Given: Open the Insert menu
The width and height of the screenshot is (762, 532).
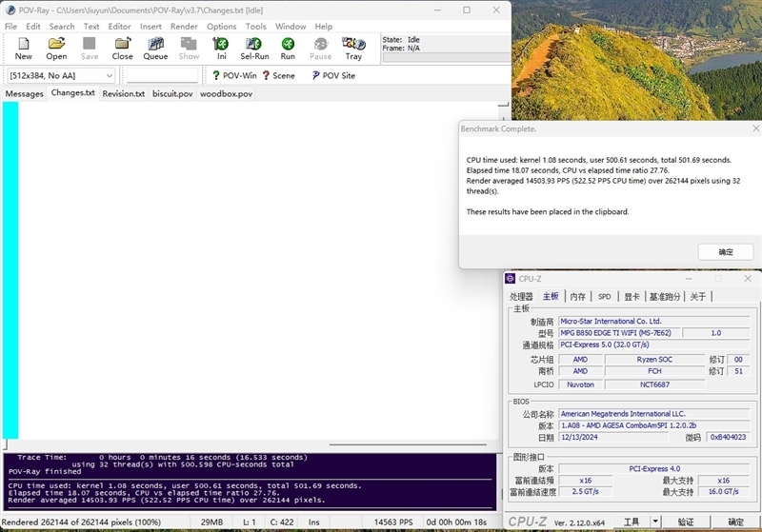Looking at the screenshot, I should [x=150, y=27].
